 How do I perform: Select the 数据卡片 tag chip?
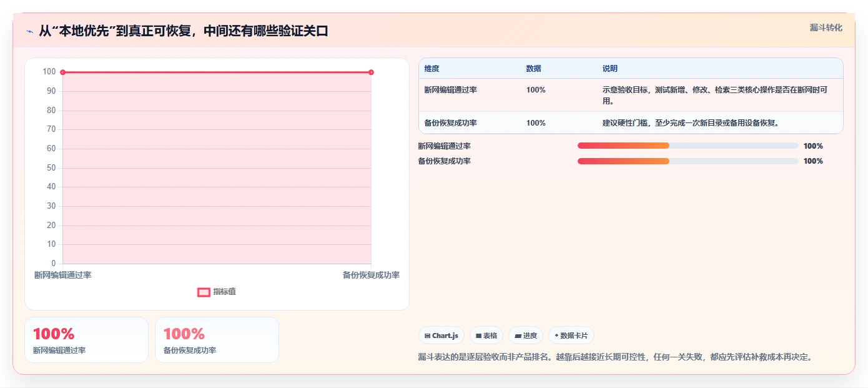[x=571, y=336]
